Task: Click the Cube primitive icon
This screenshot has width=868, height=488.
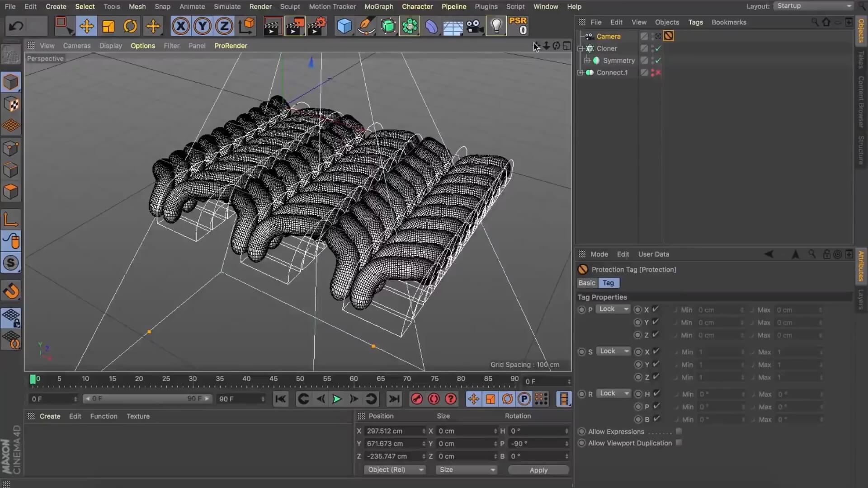Action: [x=344, y=26]
